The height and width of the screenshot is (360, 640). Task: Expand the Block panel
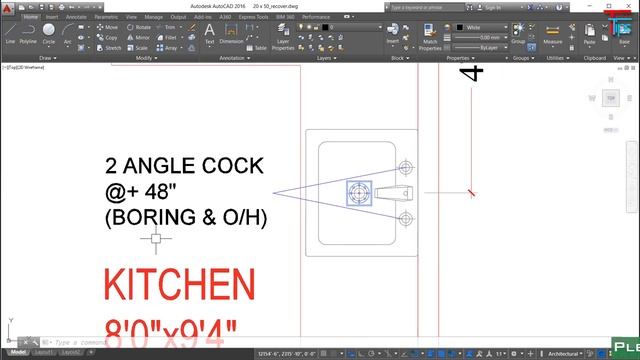(x=400, y=58)
